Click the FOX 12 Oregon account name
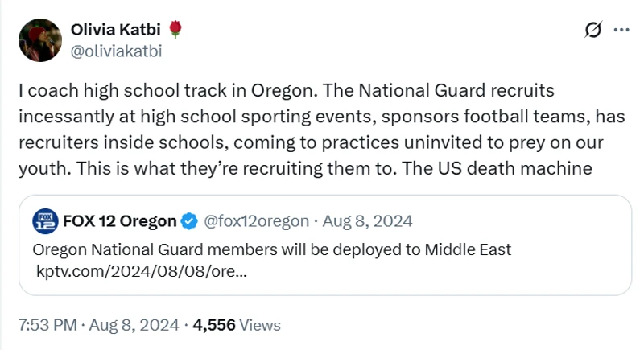644x350 pixels. click(x=119, y=220)
